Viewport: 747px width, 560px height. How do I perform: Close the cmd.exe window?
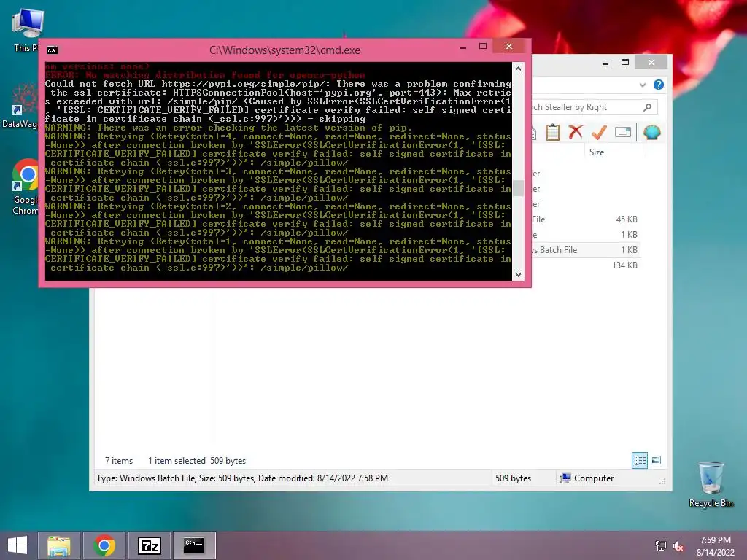click(x=508, y=46)
